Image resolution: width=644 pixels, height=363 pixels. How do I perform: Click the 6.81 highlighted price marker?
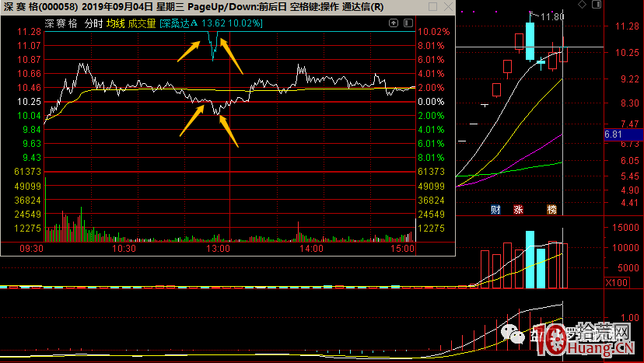(x=614, y=134)
